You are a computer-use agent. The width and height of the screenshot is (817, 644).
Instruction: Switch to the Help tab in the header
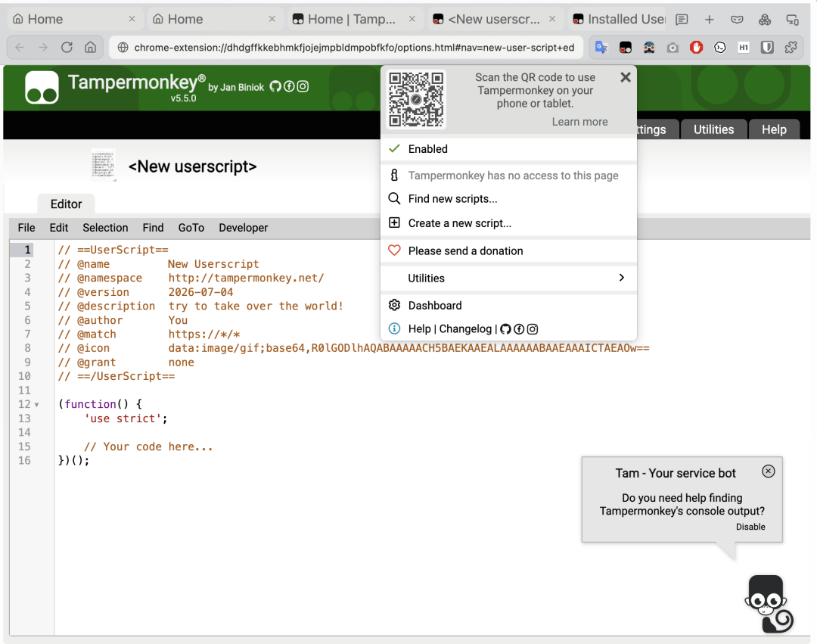[774, 129]
